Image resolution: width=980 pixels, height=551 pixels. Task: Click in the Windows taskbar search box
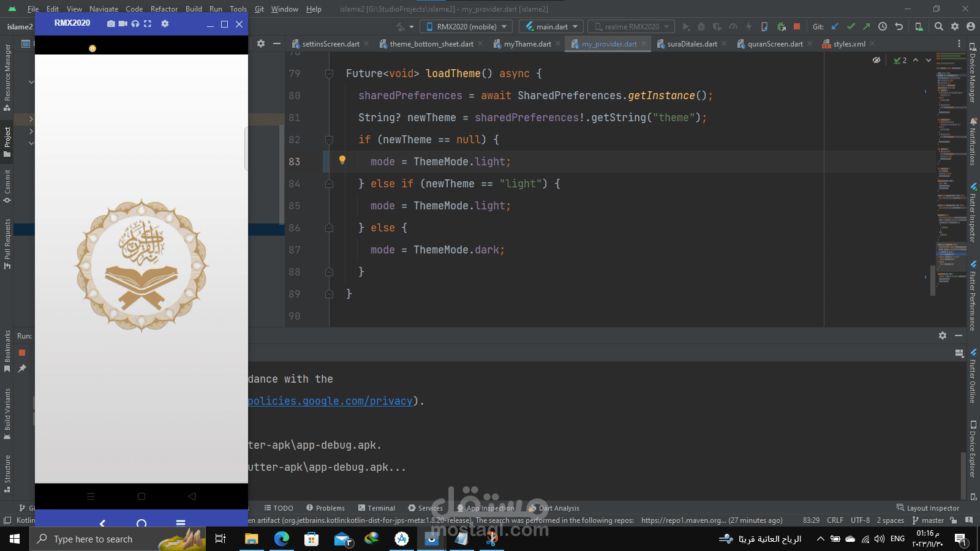[x=118, y=539]
